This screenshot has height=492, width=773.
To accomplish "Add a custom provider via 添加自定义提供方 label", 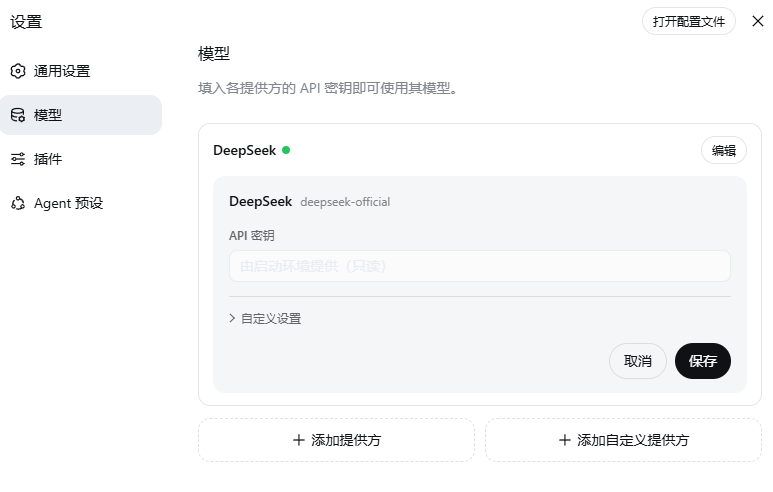I will 633,440.
